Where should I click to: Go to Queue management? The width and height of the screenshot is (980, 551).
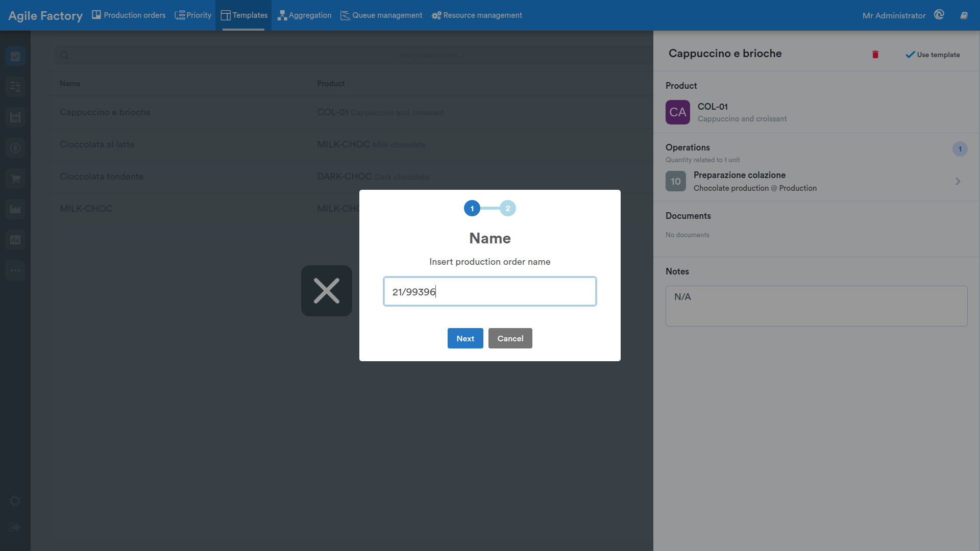pyautogui.click(x=381, y=15)
